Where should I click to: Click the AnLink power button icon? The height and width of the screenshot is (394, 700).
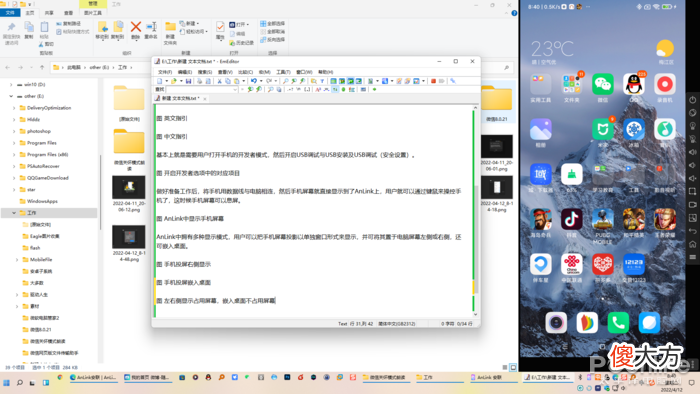coord(692,100)
